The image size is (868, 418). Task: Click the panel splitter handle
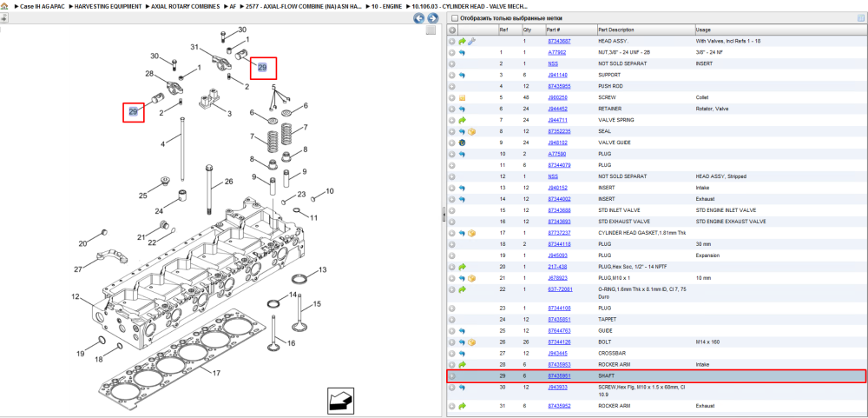tap(444, 216)
